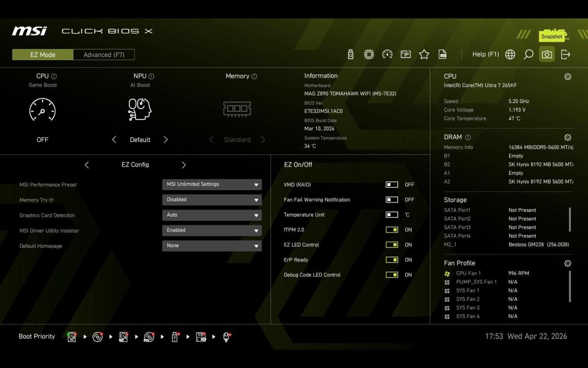588x368 pixels.
Task: Go to next EZ Config page arrow
Action: (x=183, y=165)
